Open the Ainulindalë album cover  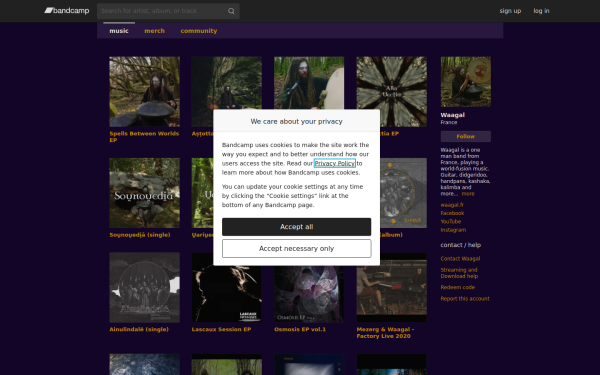(x=145, y=287)
